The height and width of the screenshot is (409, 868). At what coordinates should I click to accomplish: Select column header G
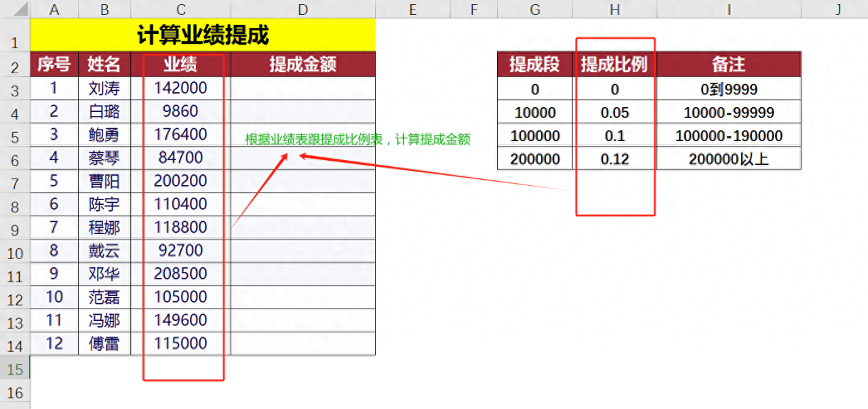tap(535, 9)
